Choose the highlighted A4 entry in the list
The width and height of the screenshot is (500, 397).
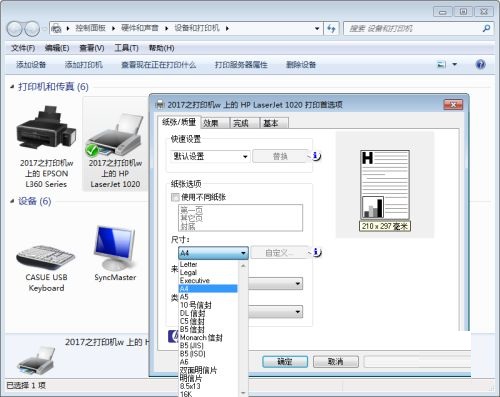click(x=209, y=289)
